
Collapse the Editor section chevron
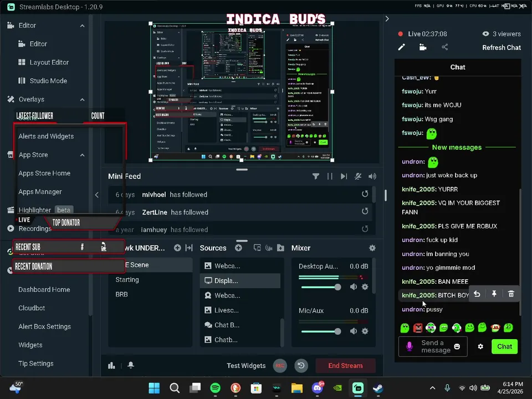[82, 26]
